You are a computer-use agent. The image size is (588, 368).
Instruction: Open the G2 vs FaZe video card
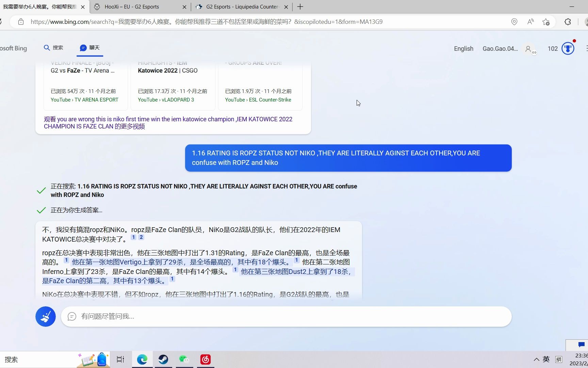[x=86, y=85]
